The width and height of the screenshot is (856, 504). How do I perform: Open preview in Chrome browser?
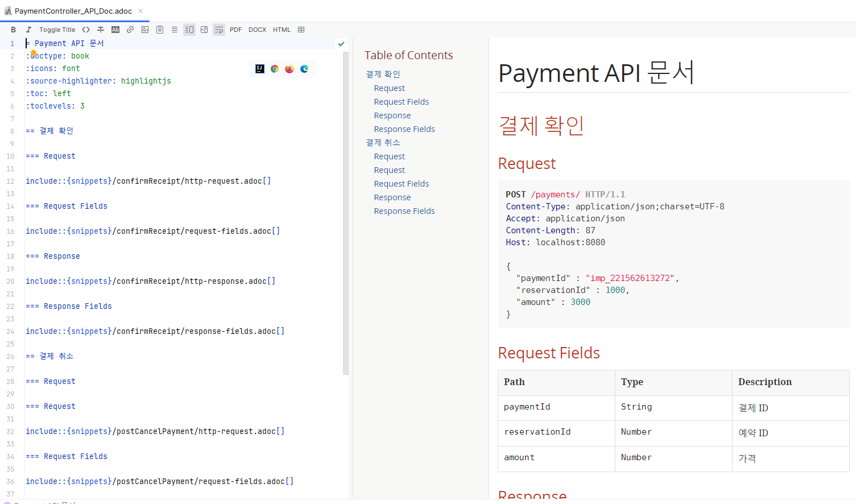(275, 69)
